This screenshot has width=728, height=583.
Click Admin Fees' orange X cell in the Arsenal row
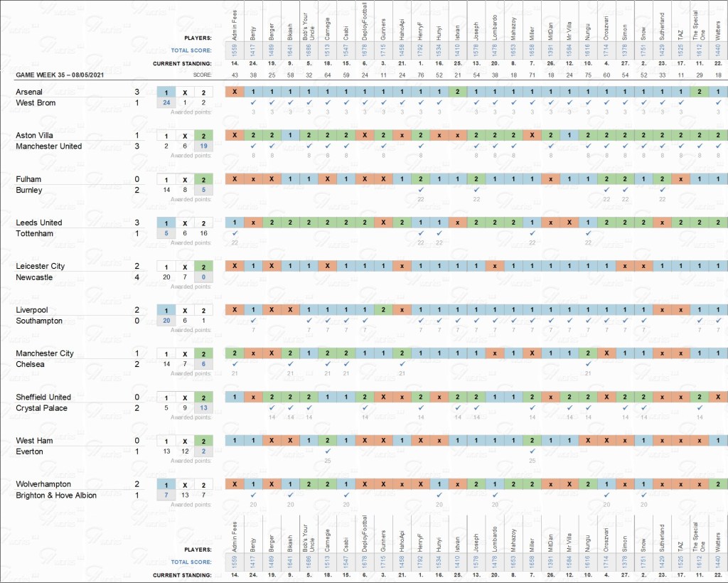click(x=235, y=92)
